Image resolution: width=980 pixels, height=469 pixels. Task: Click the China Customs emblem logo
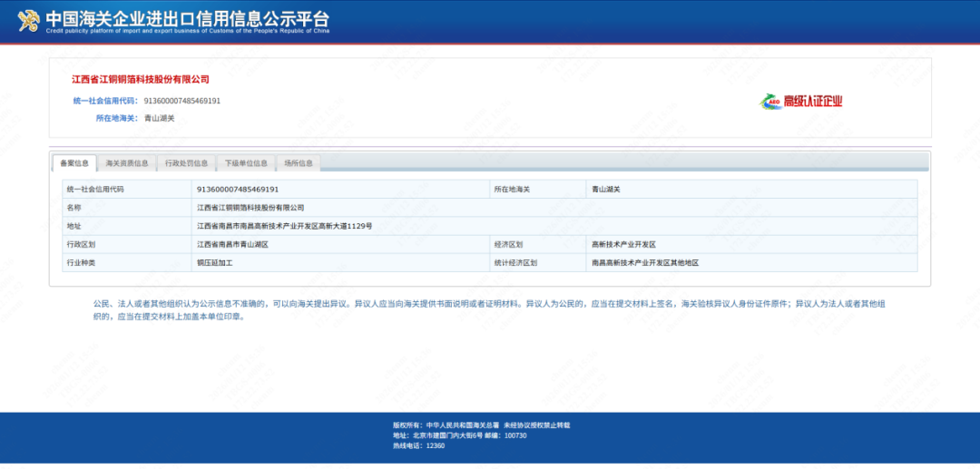pyautogui.click(x=28, y=22)
